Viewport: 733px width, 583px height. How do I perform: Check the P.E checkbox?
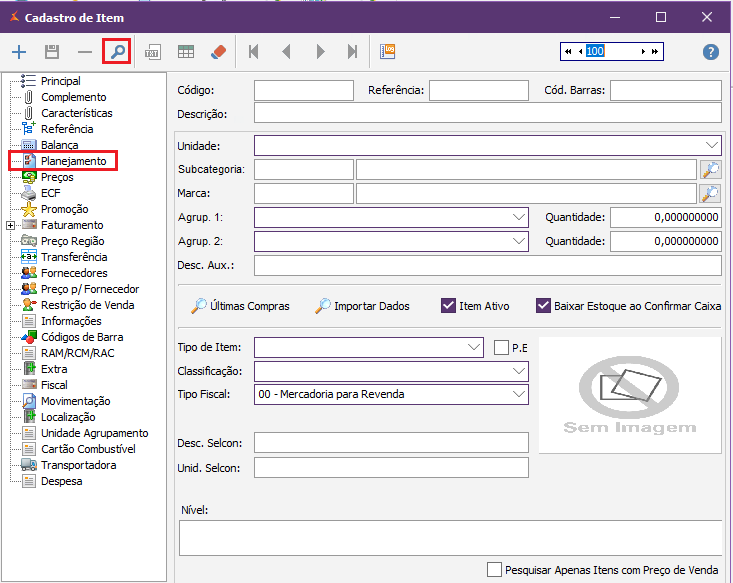point(501,347)
